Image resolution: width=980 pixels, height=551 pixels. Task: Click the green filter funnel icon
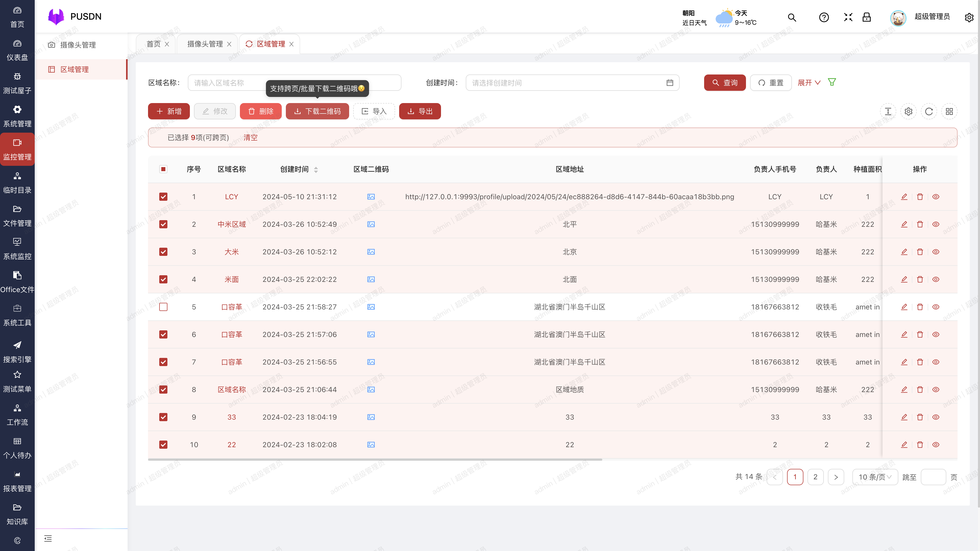pyautogui.click(x=832, y=82)
